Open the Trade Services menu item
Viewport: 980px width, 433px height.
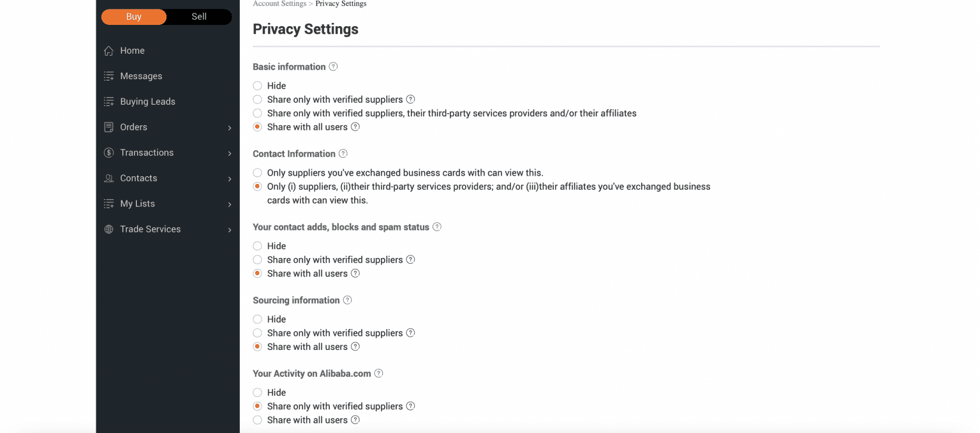[x=151, y=229]
